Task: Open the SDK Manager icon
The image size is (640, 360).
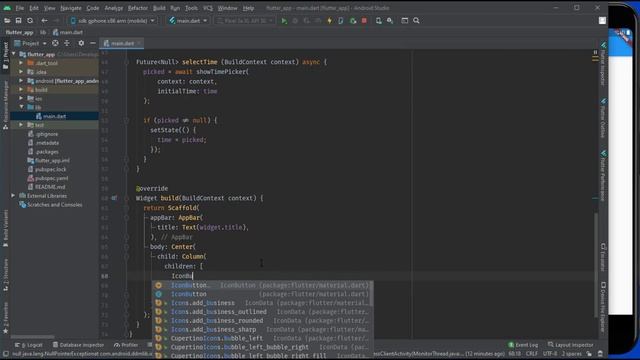Action: [x=390, y=20]
